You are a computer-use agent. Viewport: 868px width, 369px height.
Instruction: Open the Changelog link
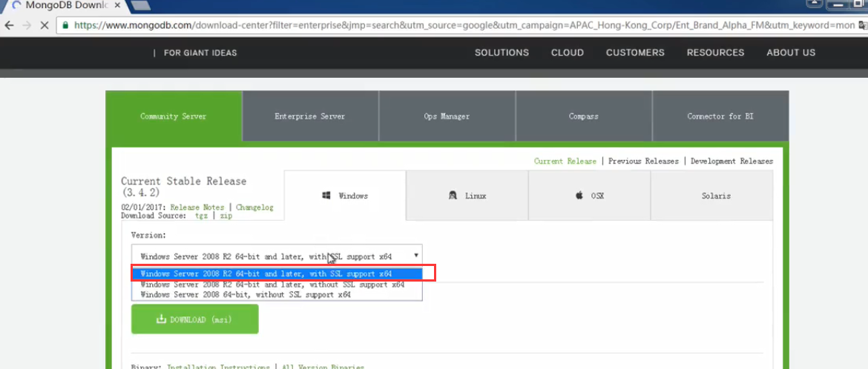click(x=254, y=207)
